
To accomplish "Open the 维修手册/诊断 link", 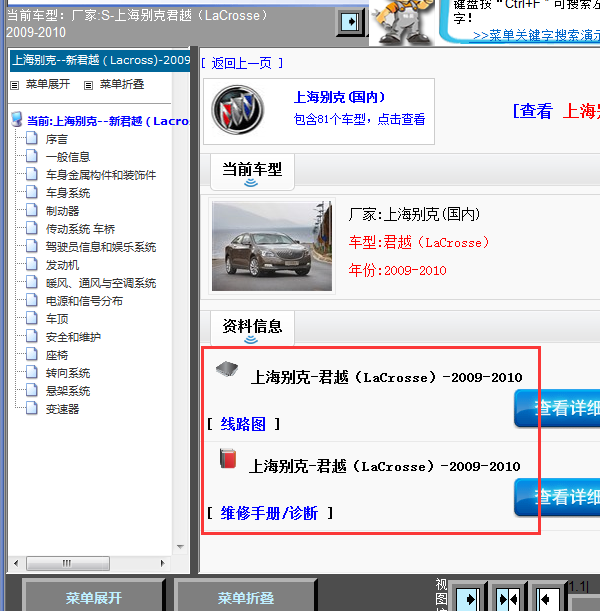I will [269, 513].
